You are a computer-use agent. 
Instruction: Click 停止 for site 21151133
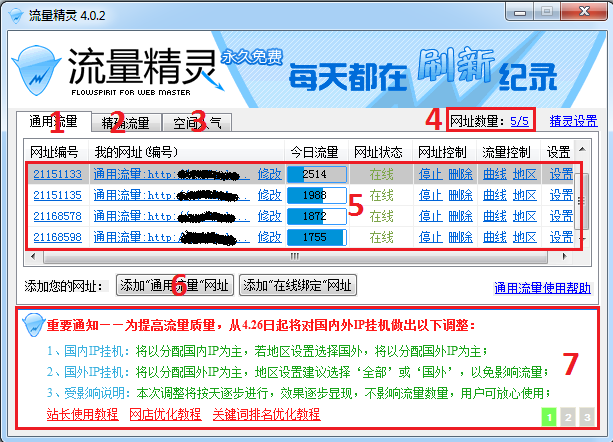[x=430, y=174]
